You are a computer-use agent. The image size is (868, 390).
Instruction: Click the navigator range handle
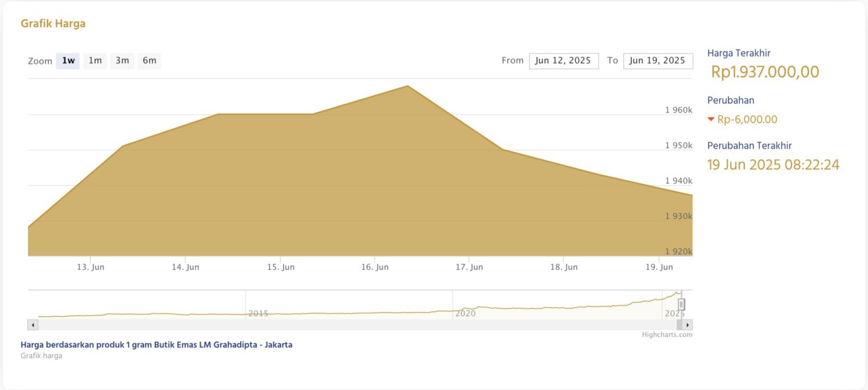(682, 305)
